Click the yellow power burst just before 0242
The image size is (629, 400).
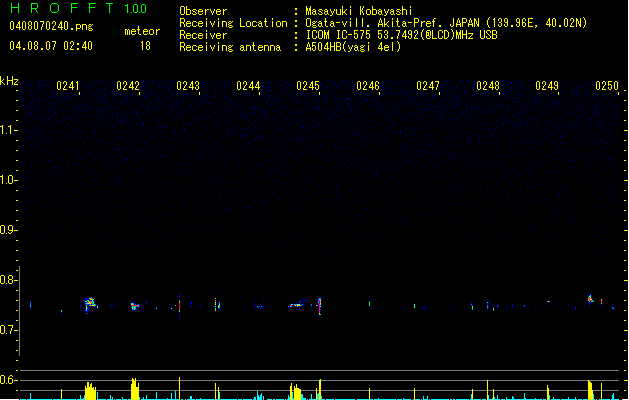pos(135,389)
